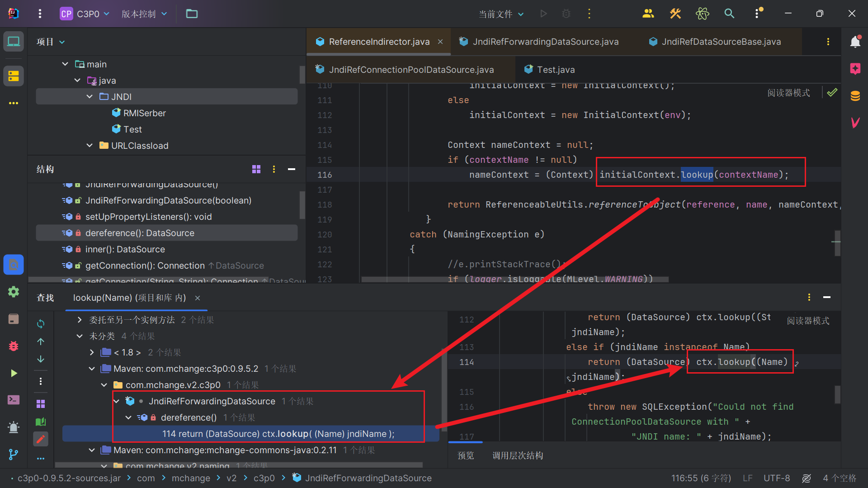
Task: Toggle the group-by grid icon in Find panel
Action: point(41,404)
